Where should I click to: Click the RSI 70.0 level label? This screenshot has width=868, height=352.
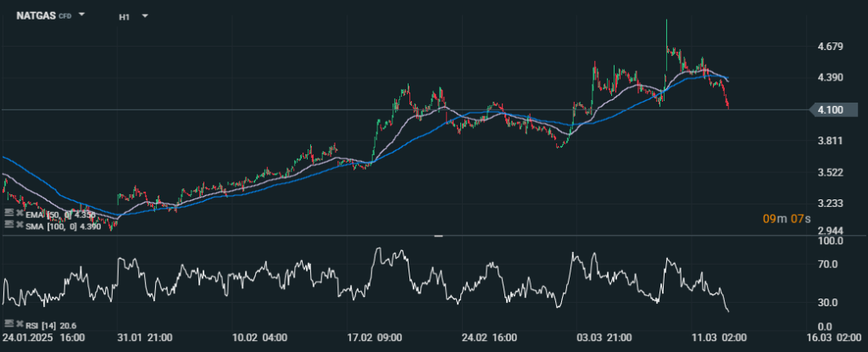tap(826, 265)
